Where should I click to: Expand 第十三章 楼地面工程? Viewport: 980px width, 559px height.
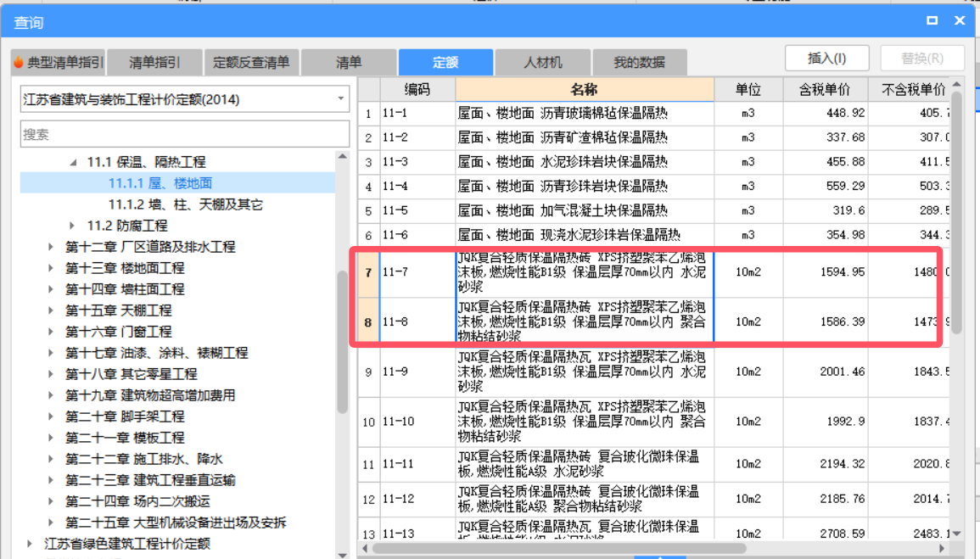[x=51, y=268]
